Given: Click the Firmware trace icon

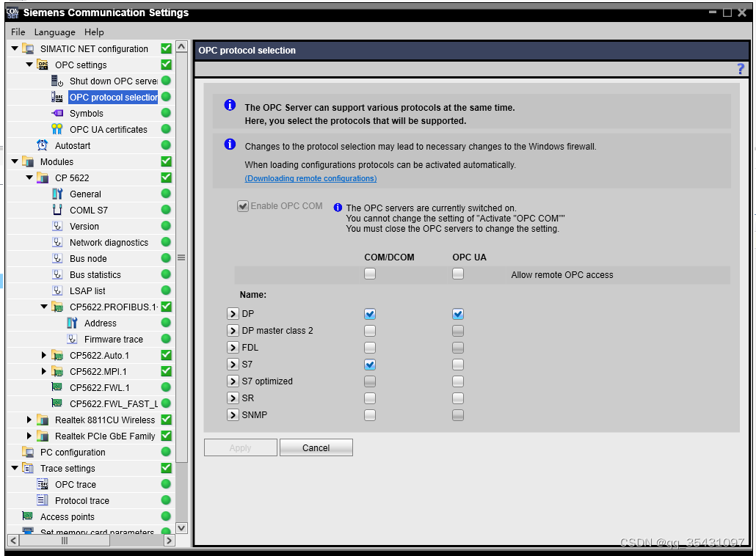Looking at the screenshot, I should pyautogui.click(x=72, y=339).
